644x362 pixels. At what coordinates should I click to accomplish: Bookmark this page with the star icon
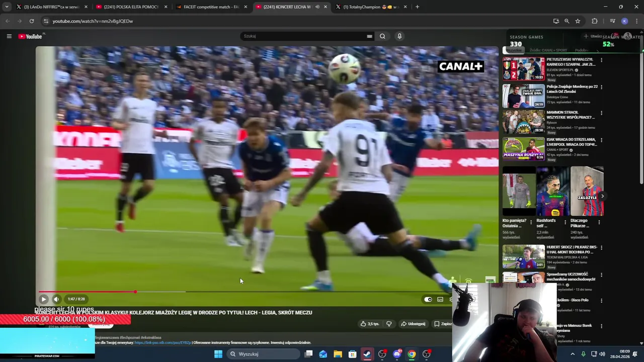[578, 21]
